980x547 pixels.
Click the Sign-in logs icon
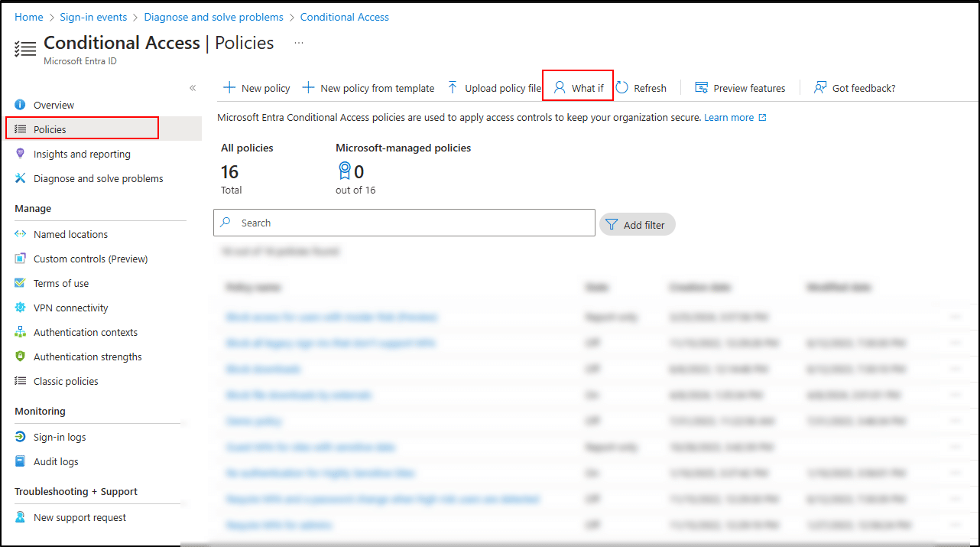click(20, 437)
